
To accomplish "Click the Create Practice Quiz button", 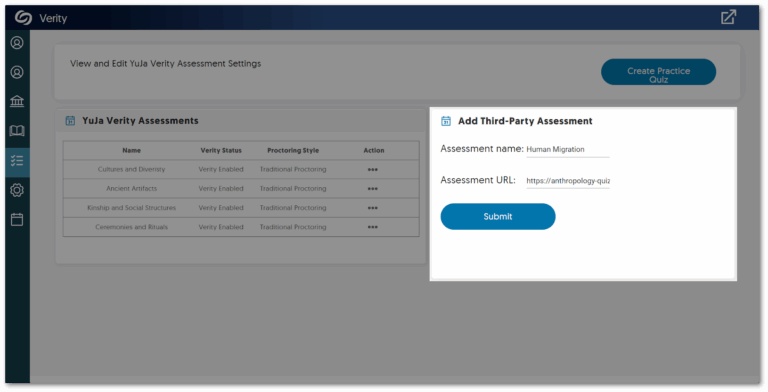I will [658, 72].
